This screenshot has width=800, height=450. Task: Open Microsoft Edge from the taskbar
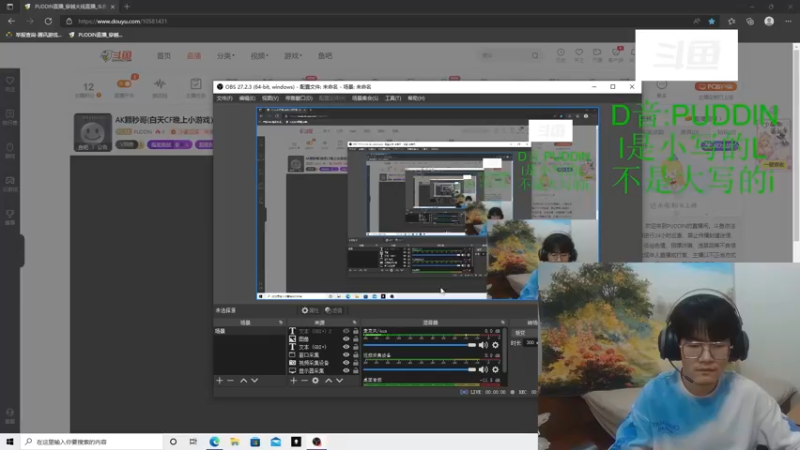point(214,442)
